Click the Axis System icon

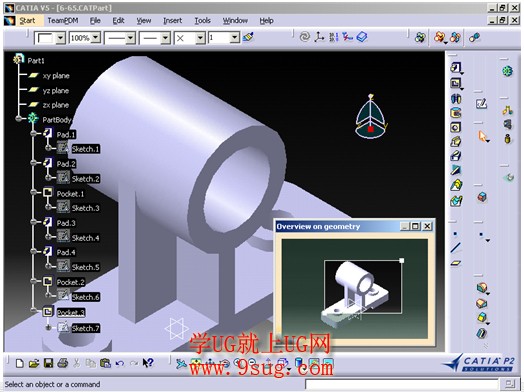click(x=319, y=37)
